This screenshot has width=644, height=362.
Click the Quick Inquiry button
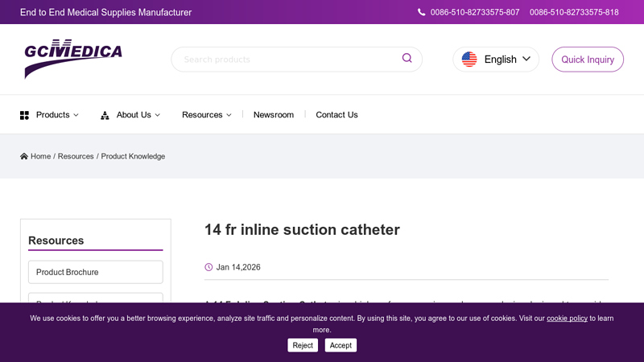588,60
